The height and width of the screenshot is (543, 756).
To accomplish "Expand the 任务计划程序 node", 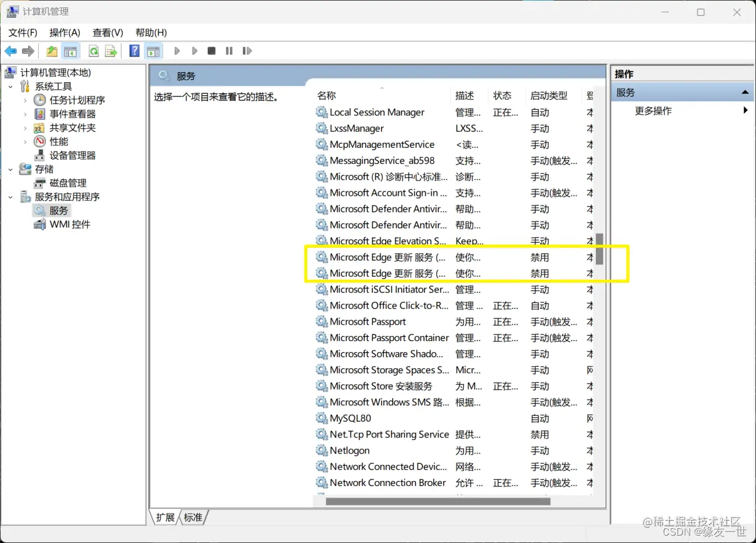I will click(x=25, y=100).
